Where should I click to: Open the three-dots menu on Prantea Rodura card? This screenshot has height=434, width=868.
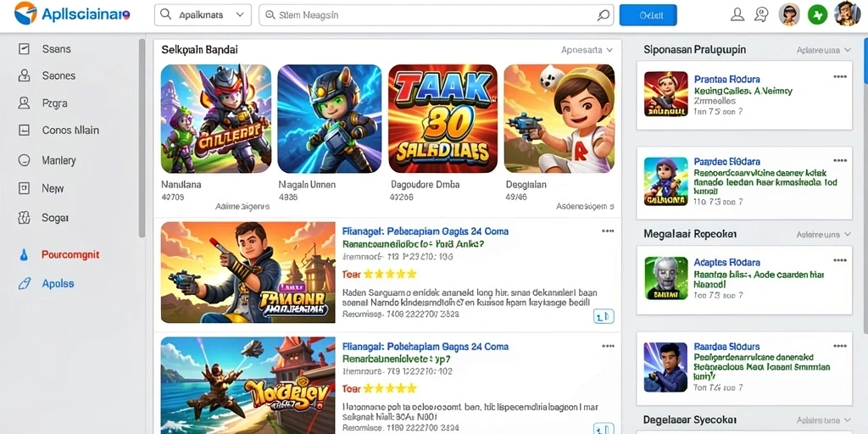(x=840, y=77)
